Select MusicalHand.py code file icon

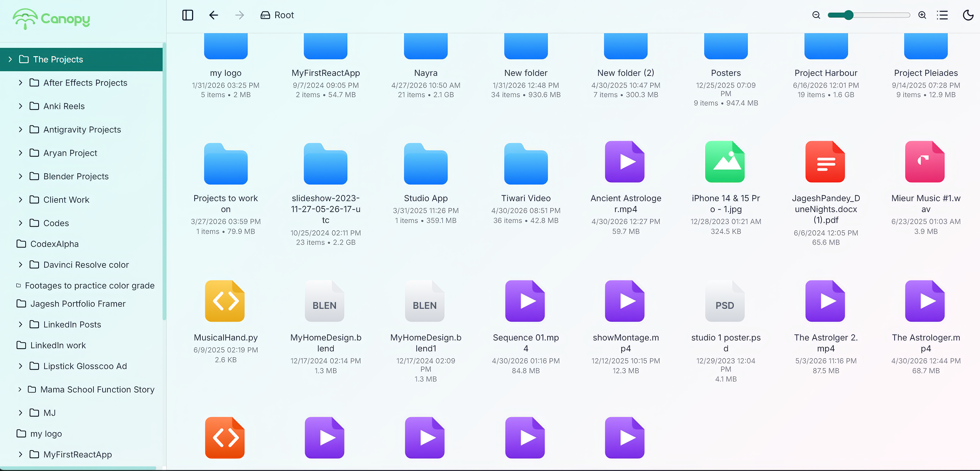click(x=225, y=301)
